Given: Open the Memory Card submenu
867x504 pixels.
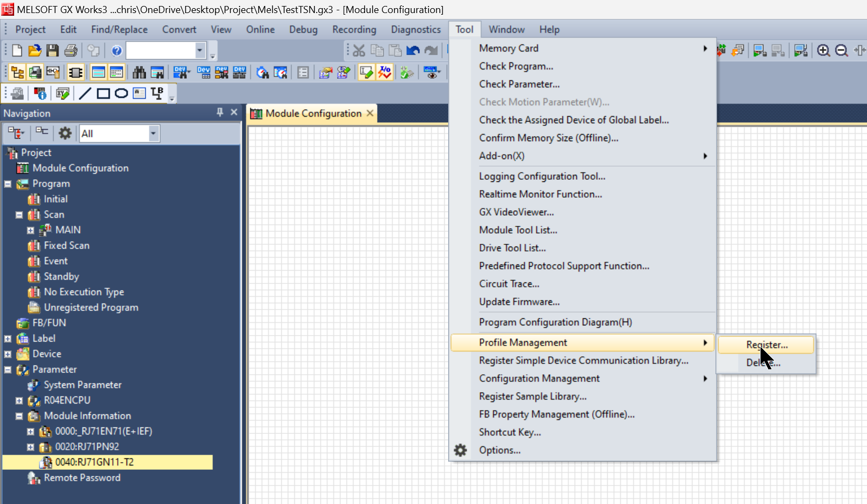Looking at the screenshot, I should pyautogui.click(x=582, y=48).
